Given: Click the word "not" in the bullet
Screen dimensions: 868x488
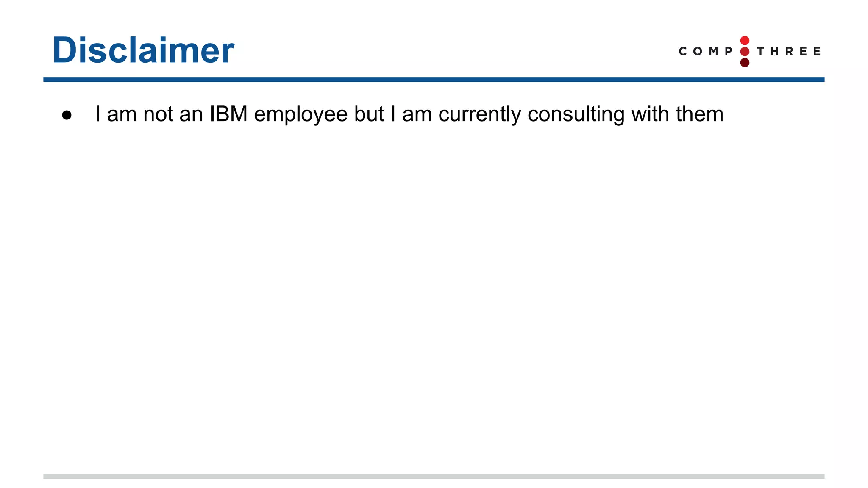Looking at the screenshot, I should click(x=158, y=114).
